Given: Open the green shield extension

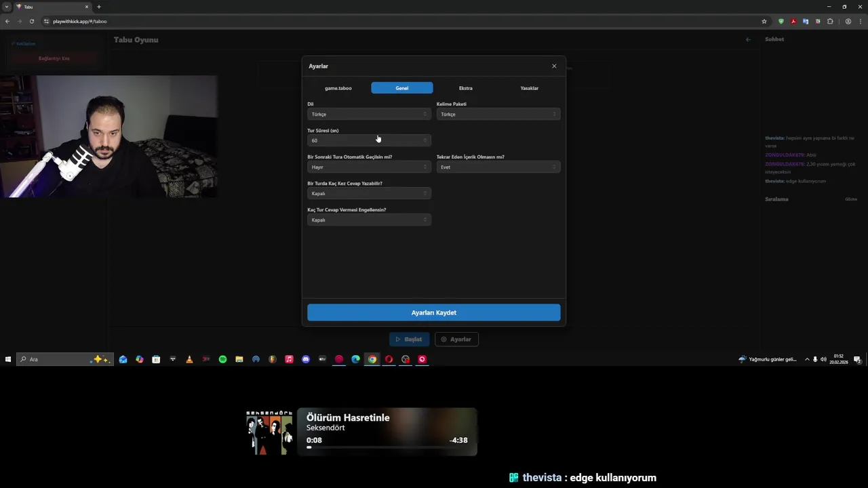Looking at the screenshot, I should [781, 21].
